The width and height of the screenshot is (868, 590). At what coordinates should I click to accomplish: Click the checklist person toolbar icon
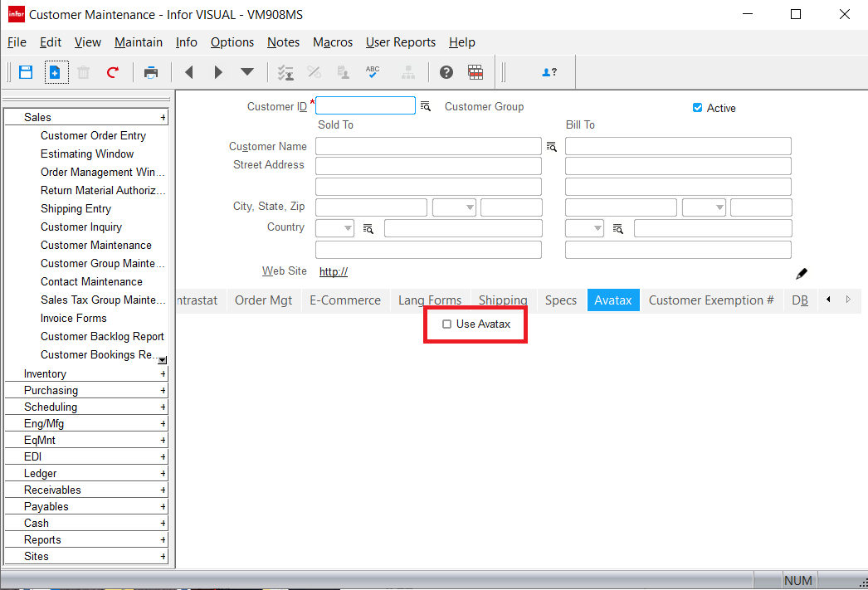tap(285, 72)
